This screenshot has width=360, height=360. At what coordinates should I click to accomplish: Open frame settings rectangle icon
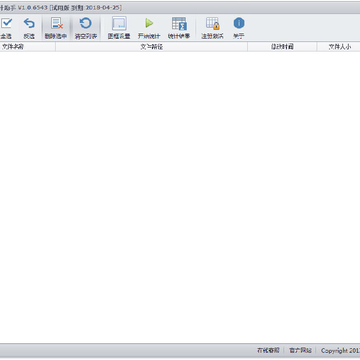119,23
